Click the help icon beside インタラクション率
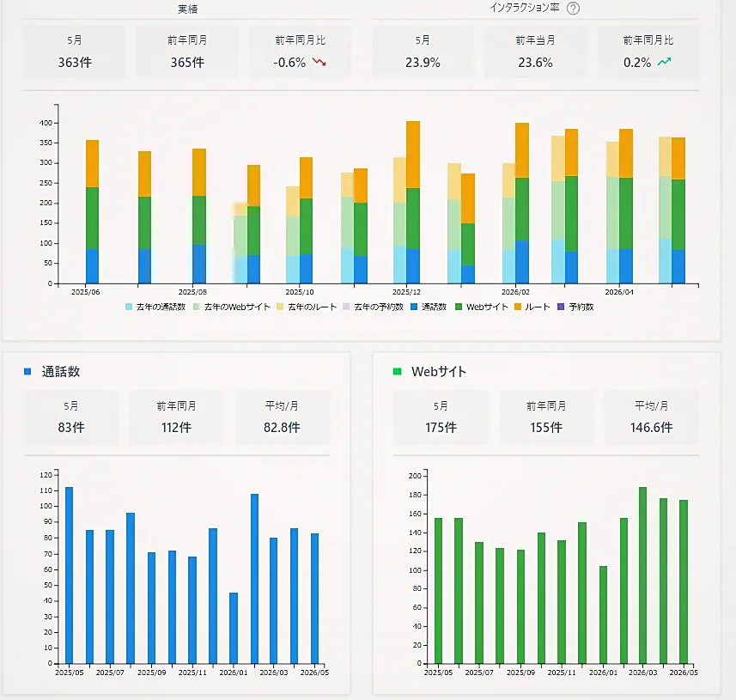The width and height of the screenshot is (736, 700). click(573, 9)
